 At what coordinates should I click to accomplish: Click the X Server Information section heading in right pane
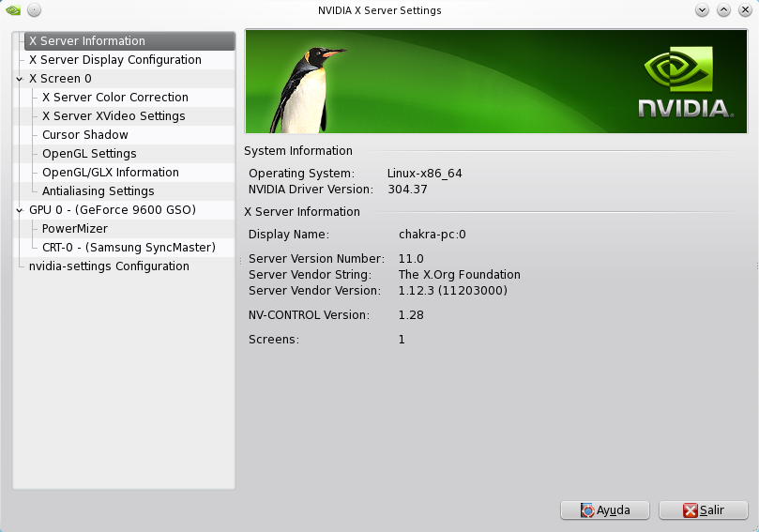[x=302, y=212]
